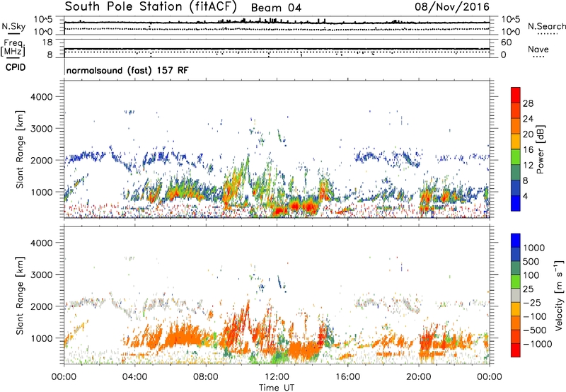
Task: Click the 16 tick label on the Power bar
Action: click(528, 150)
